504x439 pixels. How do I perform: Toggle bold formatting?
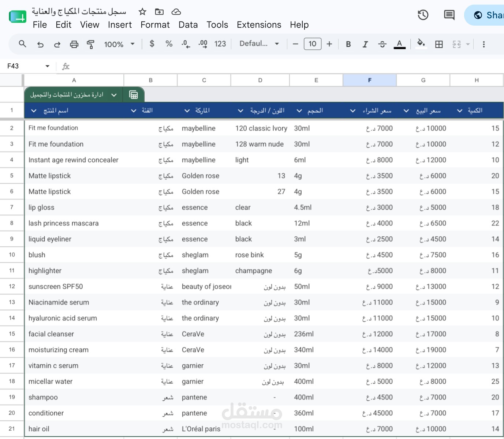coord(348,44)
